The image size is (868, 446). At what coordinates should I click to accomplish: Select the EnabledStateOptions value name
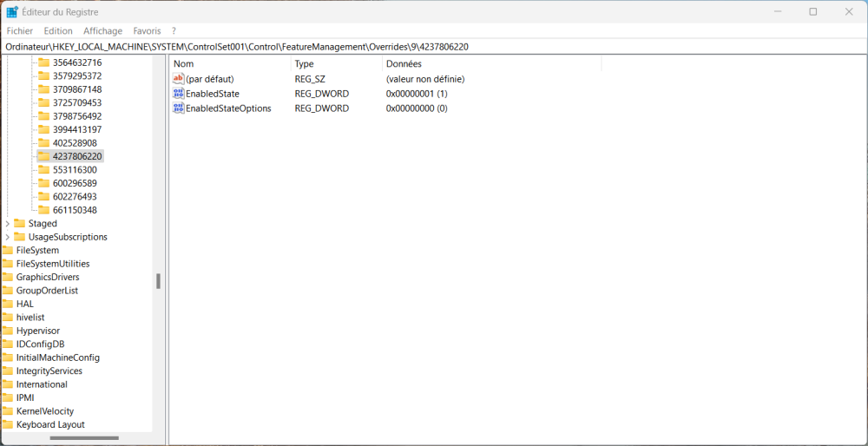click(228, 108)
